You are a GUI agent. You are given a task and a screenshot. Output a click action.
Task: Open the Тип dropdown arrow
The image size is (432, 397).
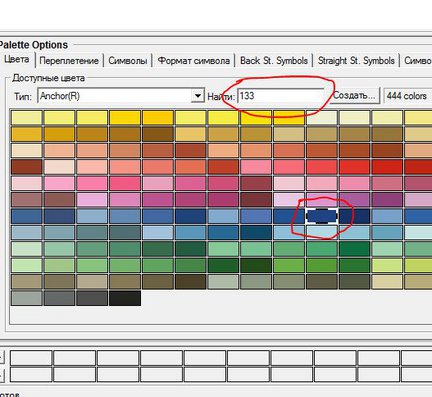[198, 96]
